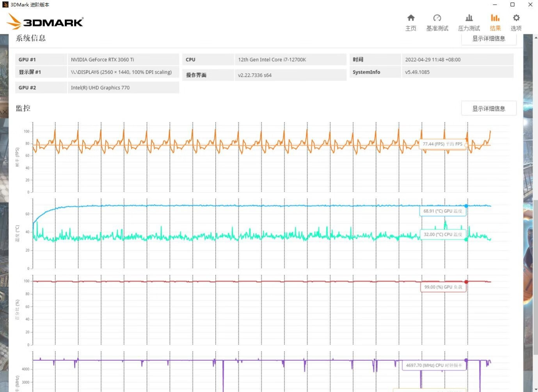This screenshot has width=538, height=392.
Task: Select Intel(R) UHD Graphics 770 value
Action: [100, 88]
